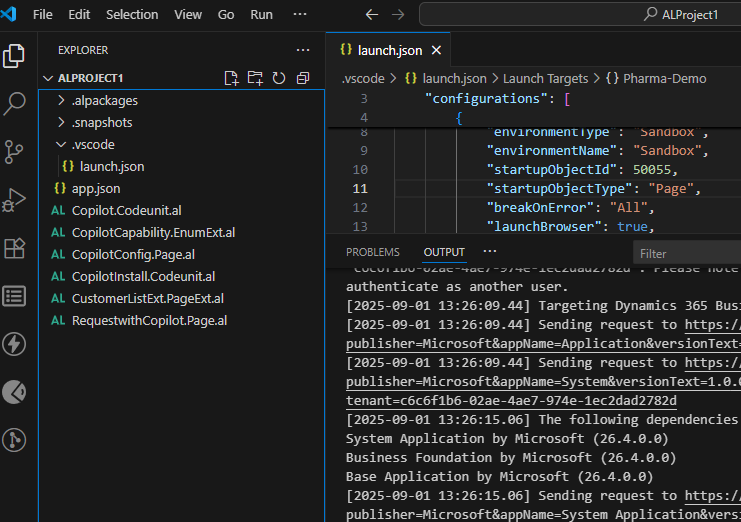Close the launch.json editor tab
741x522 pixels.
[x=436, y=50]
